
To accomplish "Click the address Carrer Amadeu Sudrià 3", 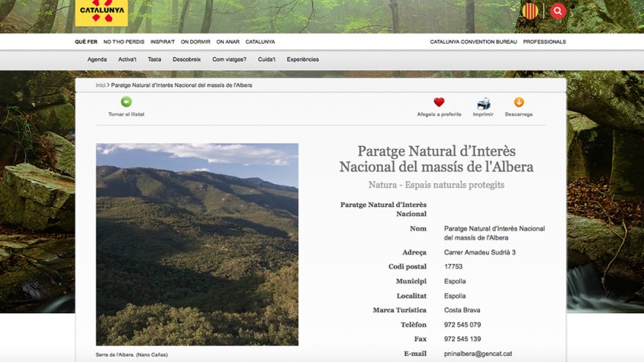I will (x=480, y=253).
